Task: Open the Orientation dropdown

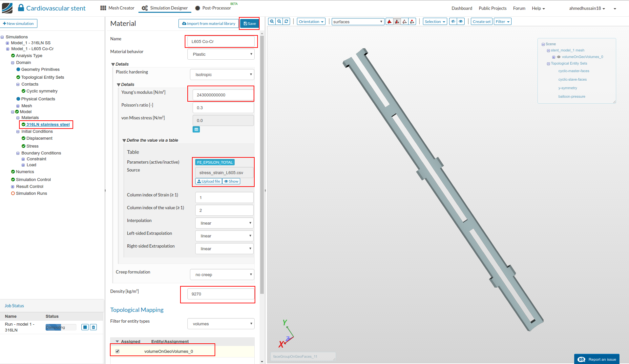Action: [311, 22]
